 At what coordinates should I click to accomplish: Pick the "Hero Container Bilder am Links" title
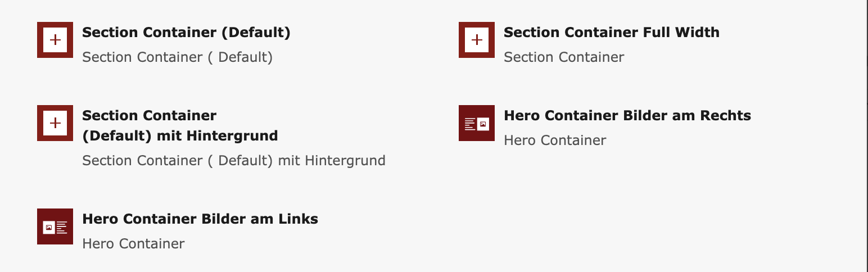point(200,219)
